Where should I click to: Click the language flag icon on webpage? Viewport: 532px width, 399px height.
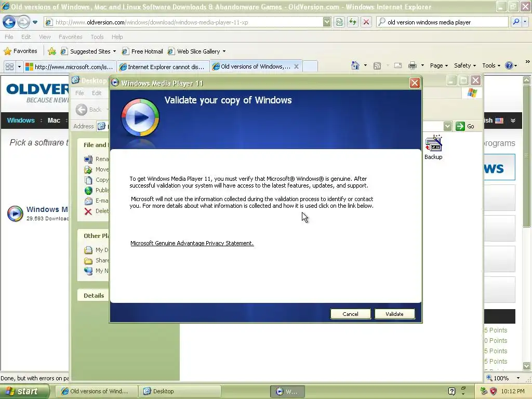click(x=499, y=121)
